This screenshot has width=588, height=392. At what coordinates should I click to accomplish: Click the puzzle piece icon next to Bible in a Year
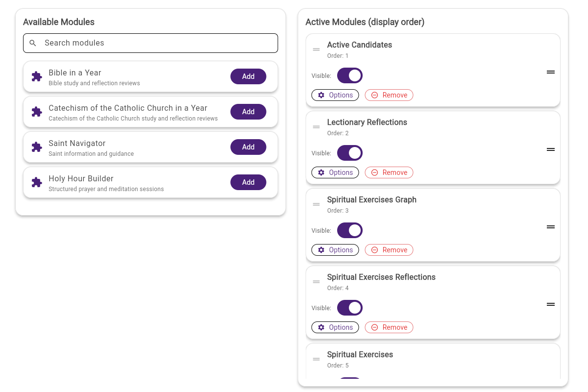(36, 76)
